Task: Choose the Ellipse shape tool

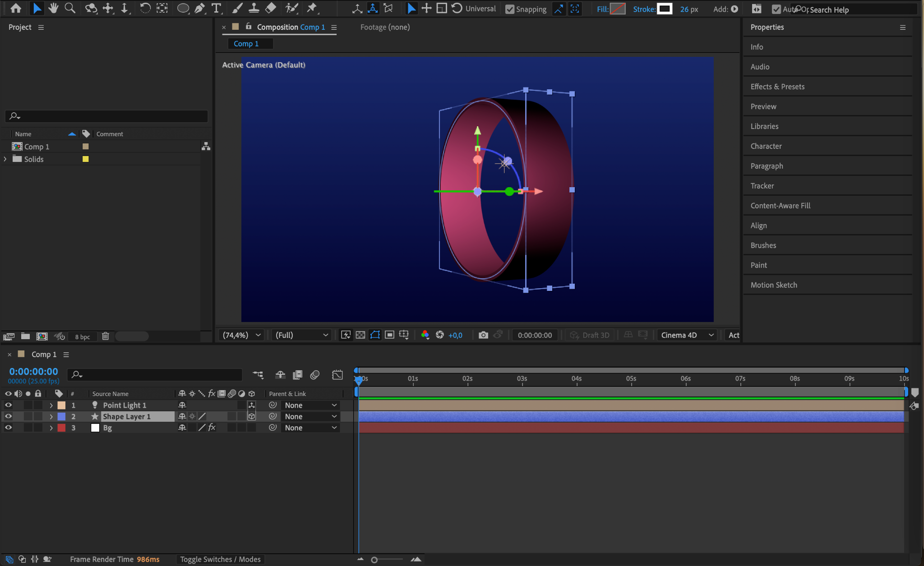Action: [x=183, y=8]
